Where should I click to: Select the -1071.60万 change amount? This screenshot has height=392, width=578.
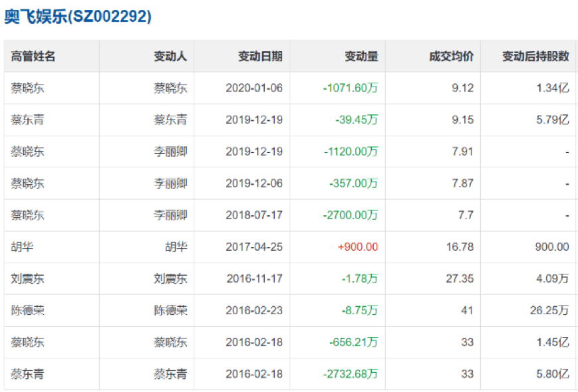351,88
